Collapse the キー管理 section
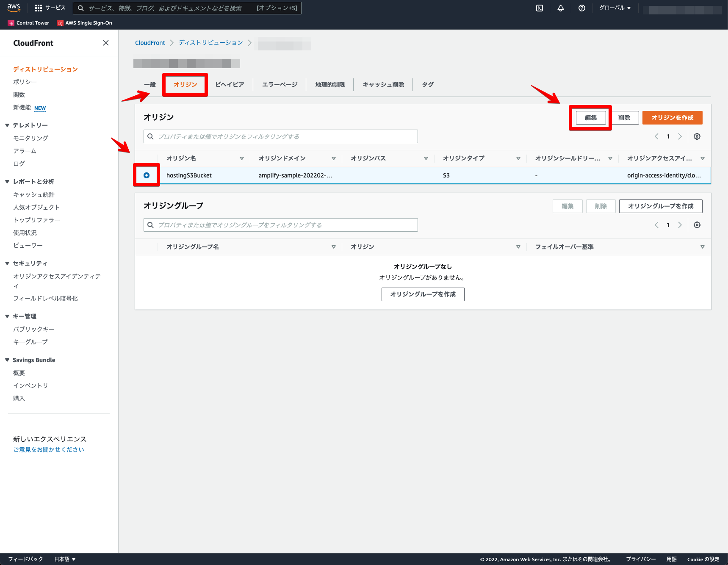 (7, 316)
